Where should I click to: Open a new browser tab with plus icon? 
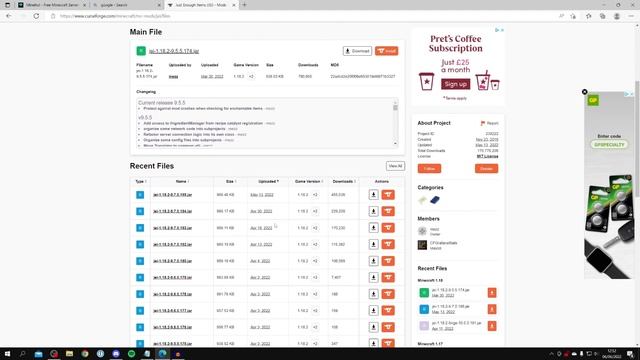244,5
